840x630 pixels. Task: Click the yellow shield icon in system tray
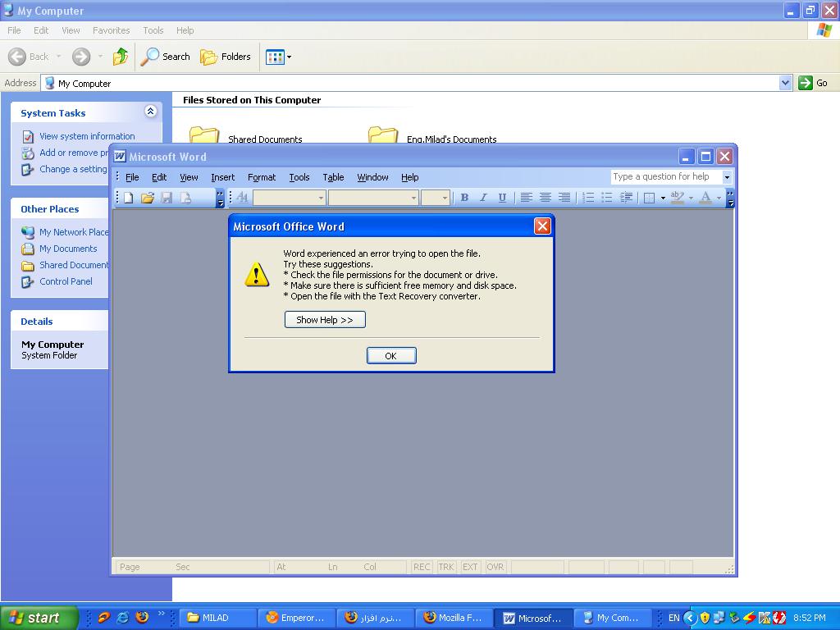(705, 618)
